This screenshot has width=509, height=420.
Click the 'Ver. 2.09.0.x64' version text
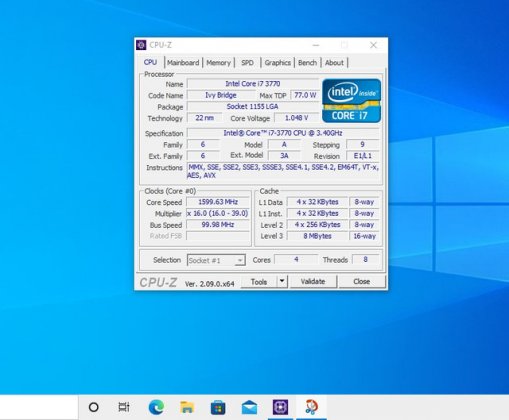coord(210,284)
